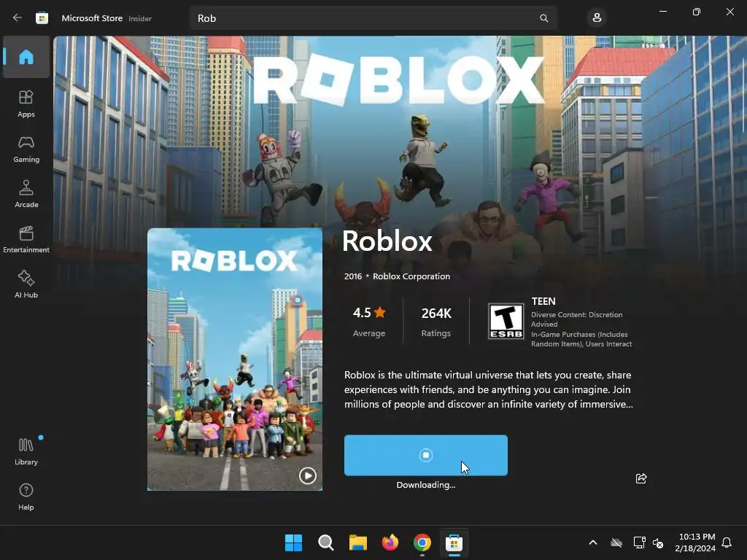Click the ESRB Teen rating badge
The height and width of the screenshot is (560, 747).
coord(506,322)
